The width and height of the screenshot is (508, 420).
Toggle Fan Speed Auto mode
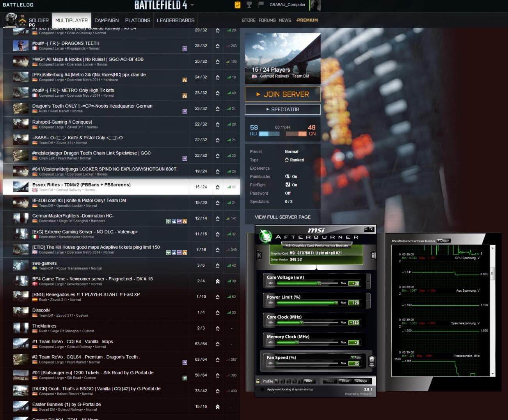(x=356, y=357)
